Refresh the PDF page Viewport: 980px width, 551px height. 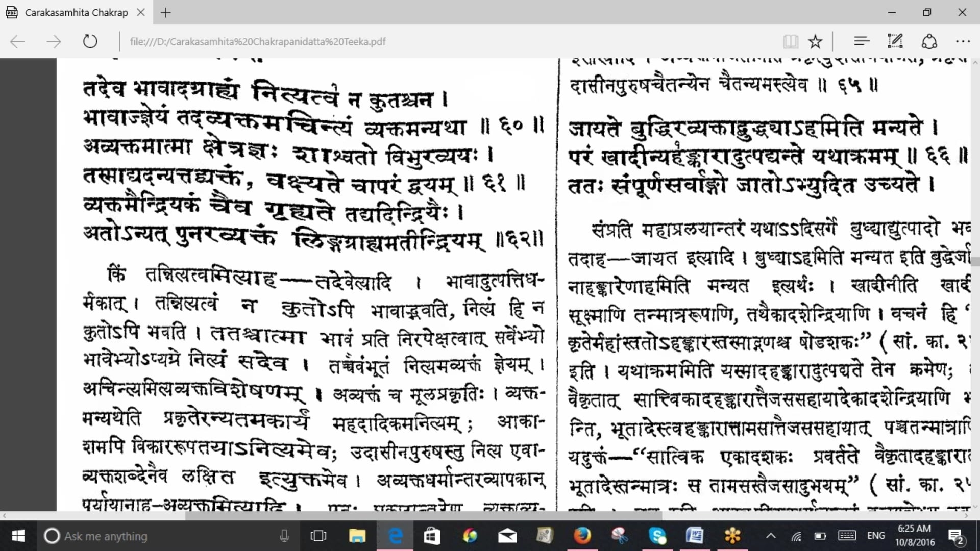[90, 41]
